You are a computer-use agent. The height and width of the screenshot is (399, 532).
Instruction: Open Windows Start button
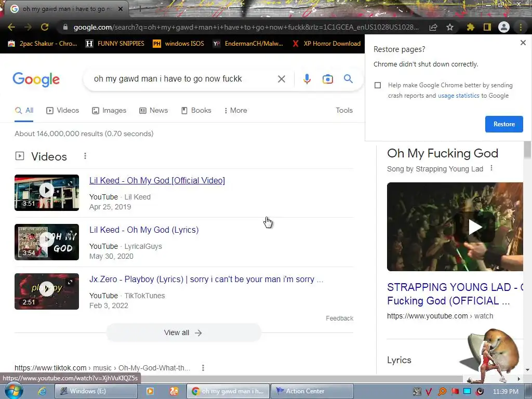(14, 391)
